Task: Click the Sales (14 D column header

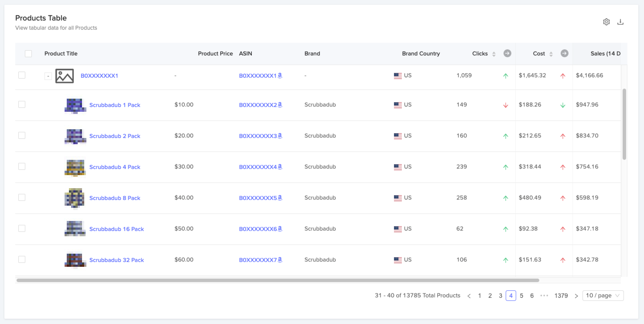Action: [606, 54]
